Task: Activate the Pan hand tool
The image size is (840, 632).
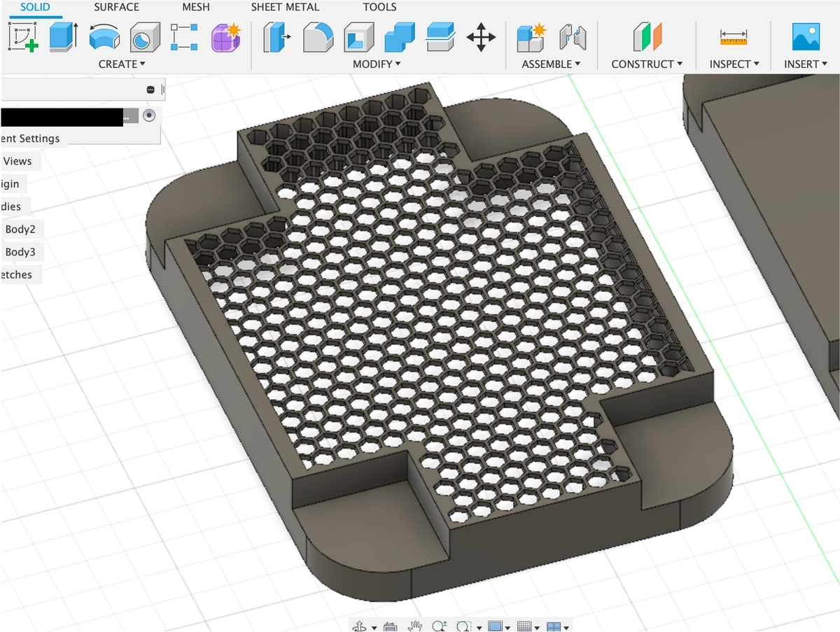Action: point(415,626)
